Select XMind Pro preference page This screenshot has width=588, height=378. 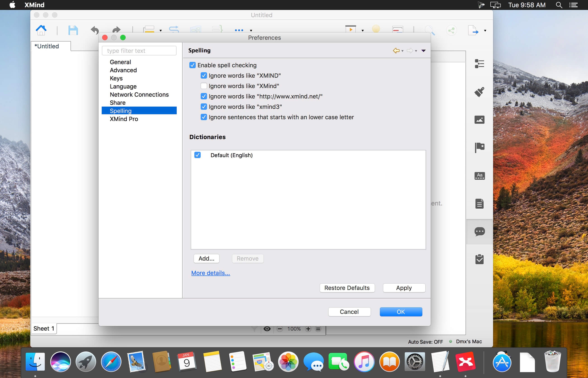124,119
